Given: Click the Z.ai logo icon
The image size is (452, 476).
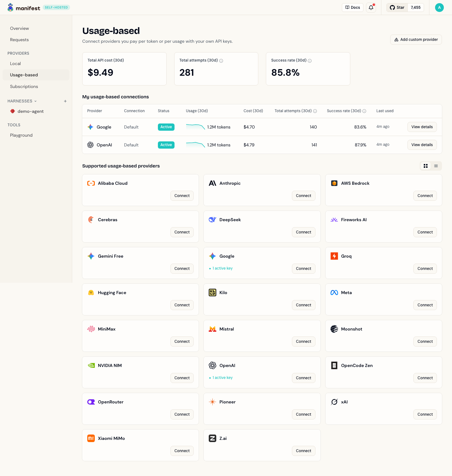Looking at the screenshot, I should tap(213, 438).
